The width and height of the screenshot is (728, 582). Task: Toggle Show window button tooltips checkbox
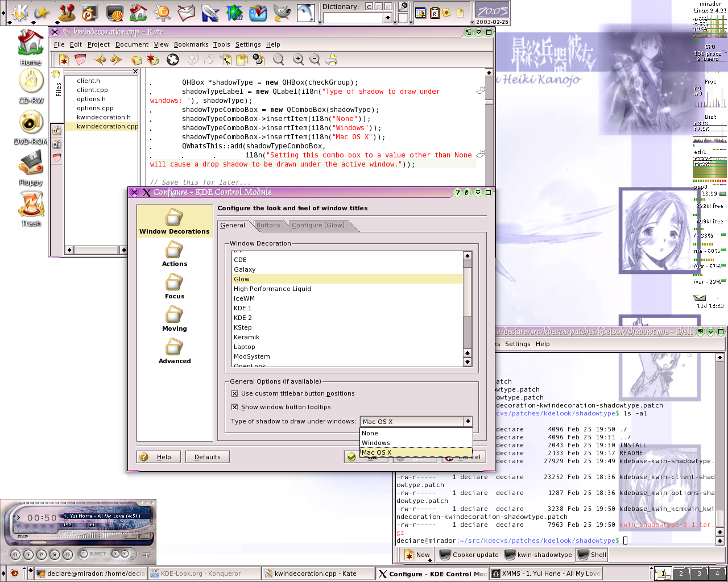pyautogui.click(x=234, y=407)
